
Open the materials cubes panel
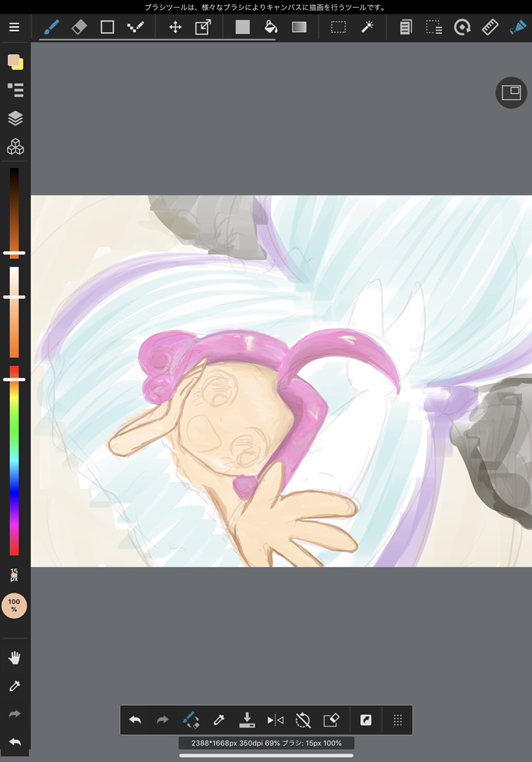(x=15, y=146)
